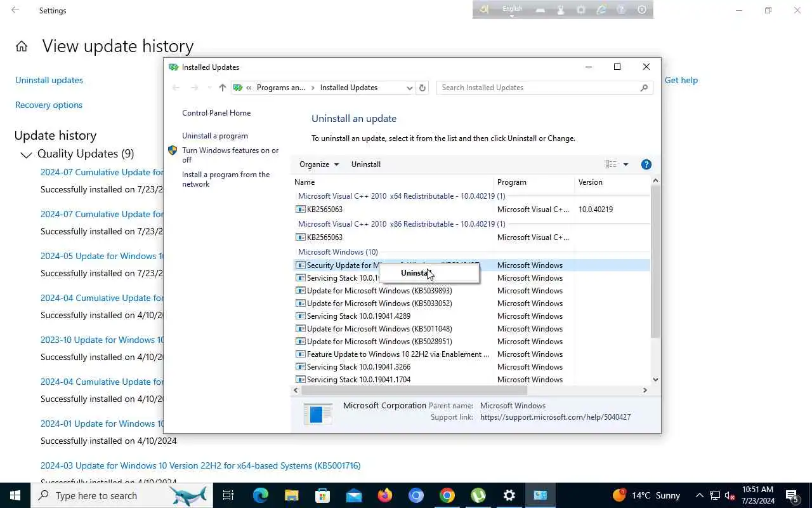Open the Recovery options link

coord(49,105)
